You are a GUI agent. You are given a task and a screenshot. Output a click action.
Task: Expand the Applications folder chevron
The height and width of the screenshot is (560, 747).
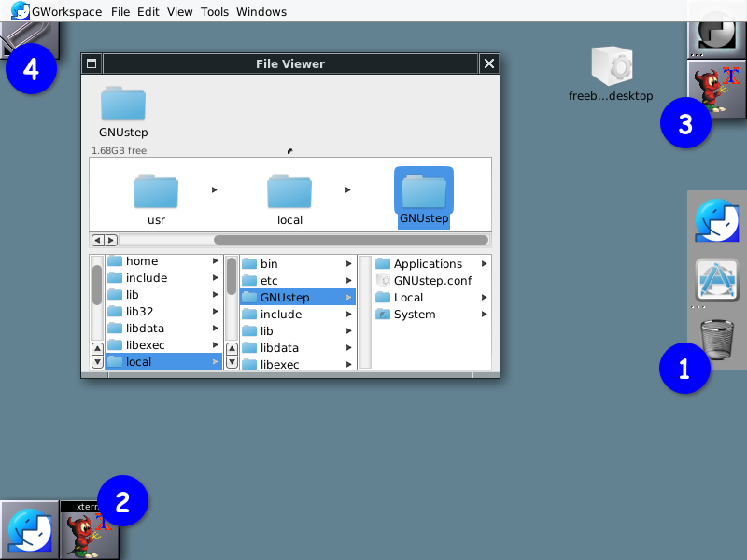[x=485, y=263]
